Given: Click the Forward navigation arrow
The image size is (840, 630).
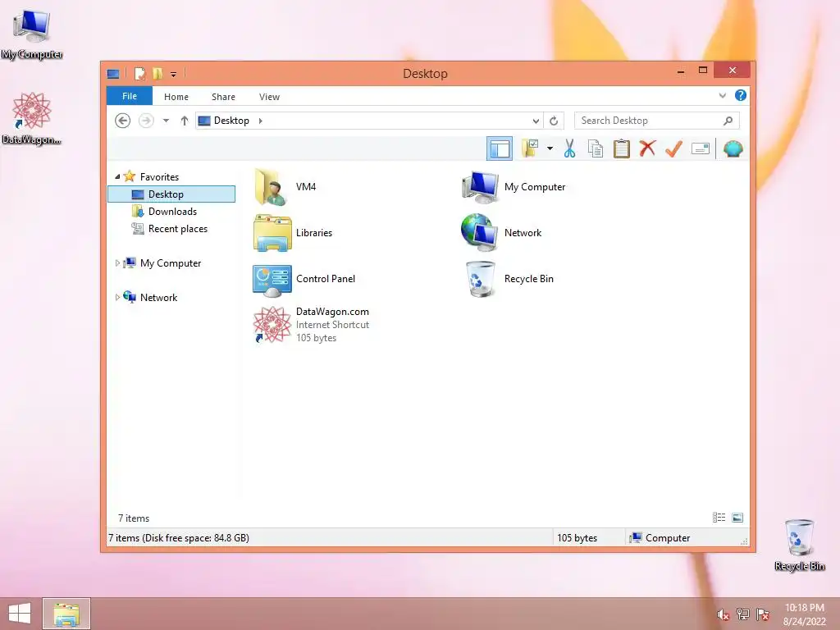Looking at the screenshot, I should [x=146, y=121].
